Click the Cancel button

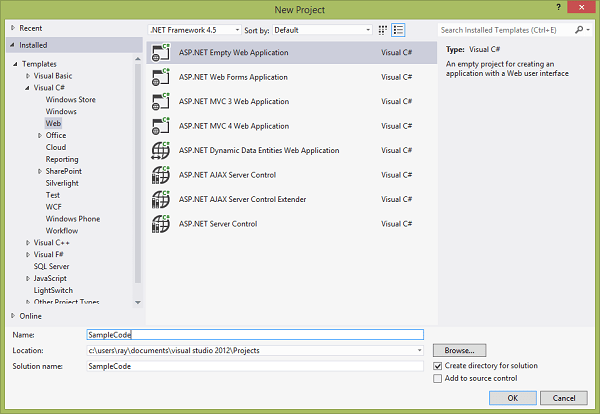564,398
